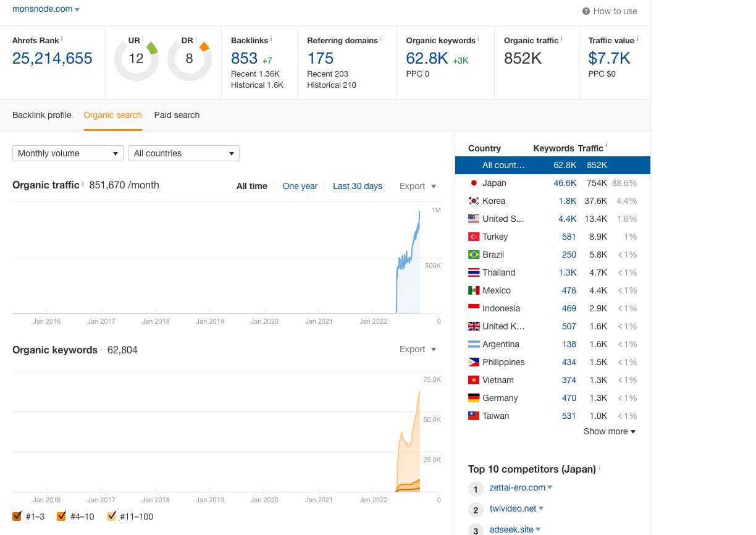Viewport: 756px width, 535px height.
Task: Switch to the Paid search tab
Action: click(x=177, y=115)
